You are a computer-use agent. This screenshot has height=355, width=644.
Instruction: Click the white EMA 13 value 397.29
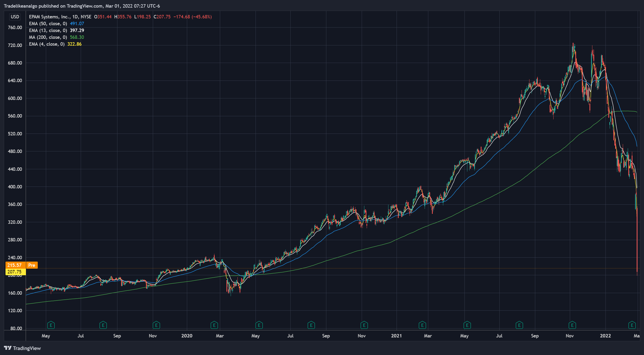pos(77,30)
